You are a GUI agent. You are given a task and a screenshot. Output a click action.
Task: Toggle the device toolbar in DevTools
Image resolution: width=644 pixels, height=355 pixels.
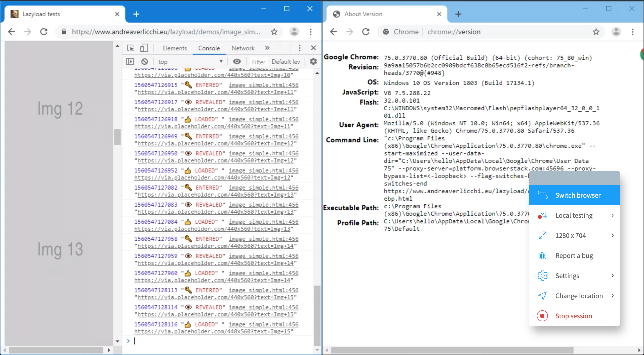144,48
